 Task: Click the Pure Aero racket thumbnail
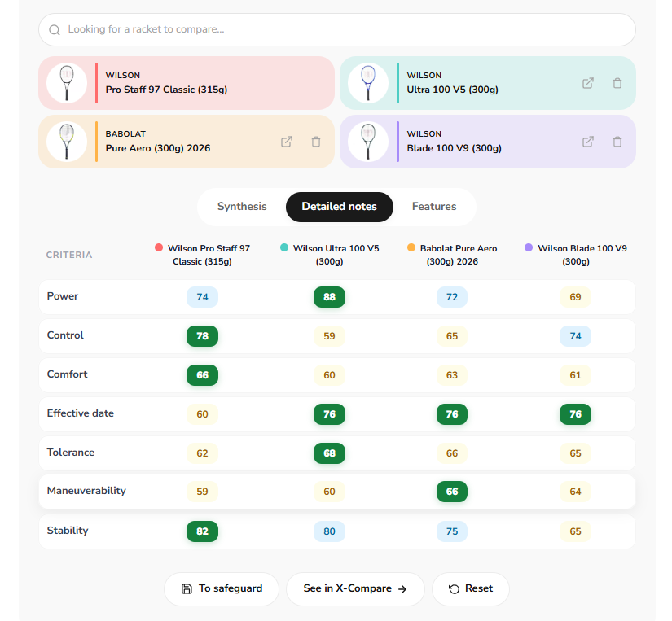67,142
